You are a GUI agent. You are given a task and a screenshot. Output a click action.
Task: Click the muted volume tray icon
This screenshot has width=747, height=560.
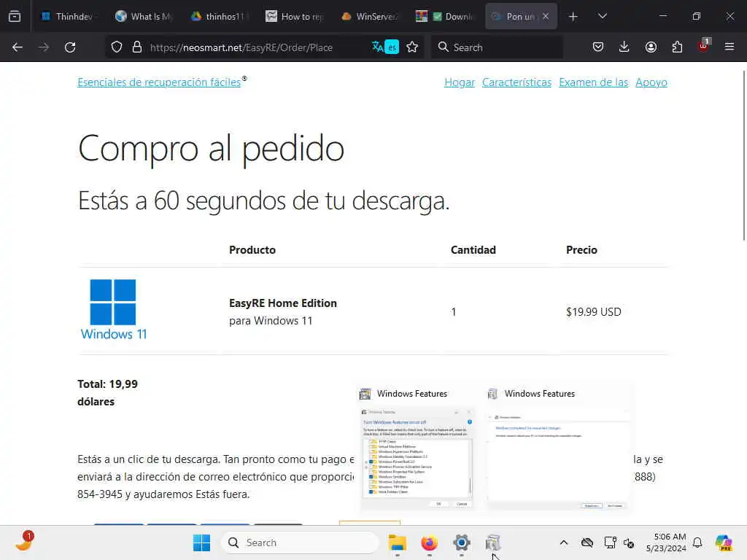click(629, 542)
